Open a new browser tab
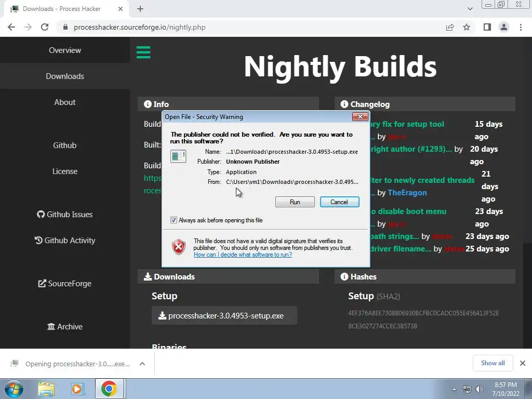Image resolution: width=532 pixels, height=399 pixels. (140, 9)
